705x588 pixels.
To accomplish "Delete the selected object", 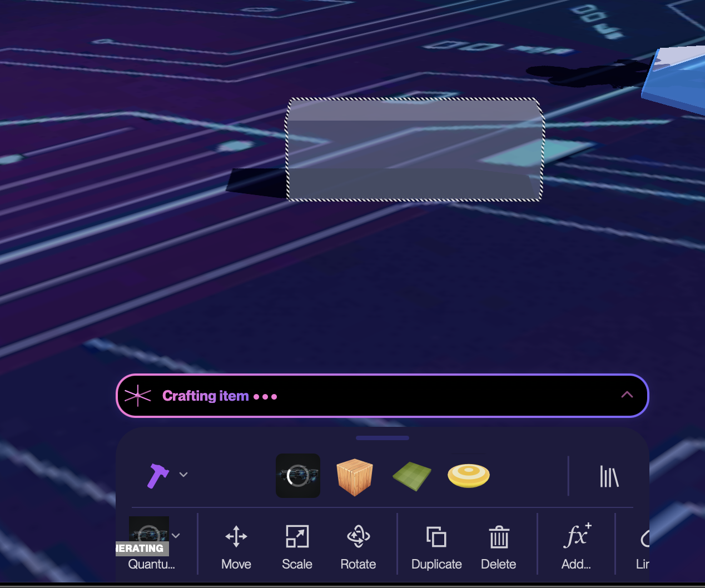I will 499,547.
